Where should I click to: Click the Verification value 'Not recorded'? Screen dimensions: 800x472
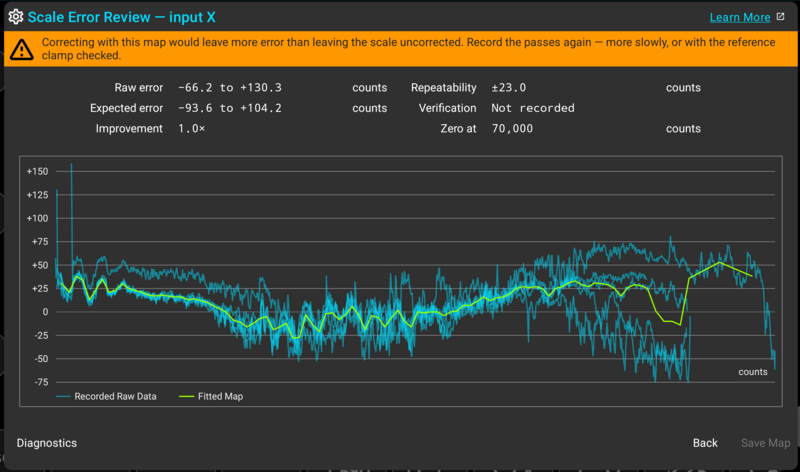[x=533, y=108]
